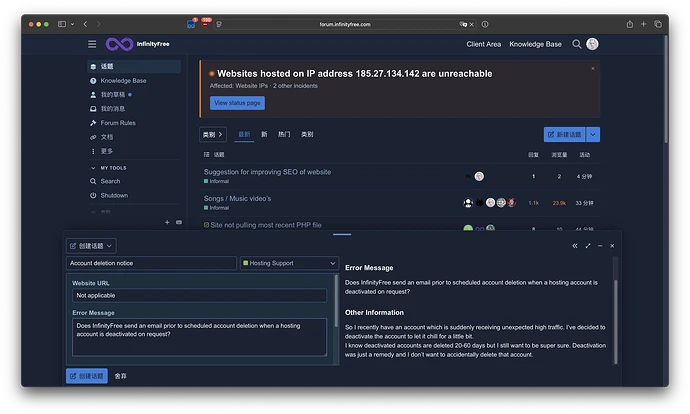Open keyboard shortcuts icon in sidebar footer
The image size is (690, 414).
(179, 222)
